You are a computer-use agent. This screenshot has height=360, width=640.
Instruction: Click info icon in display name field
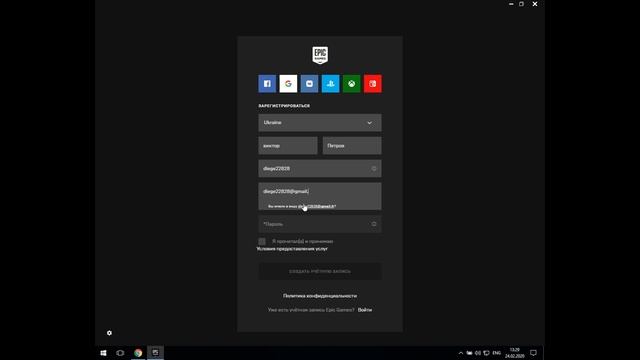(374, 169)
